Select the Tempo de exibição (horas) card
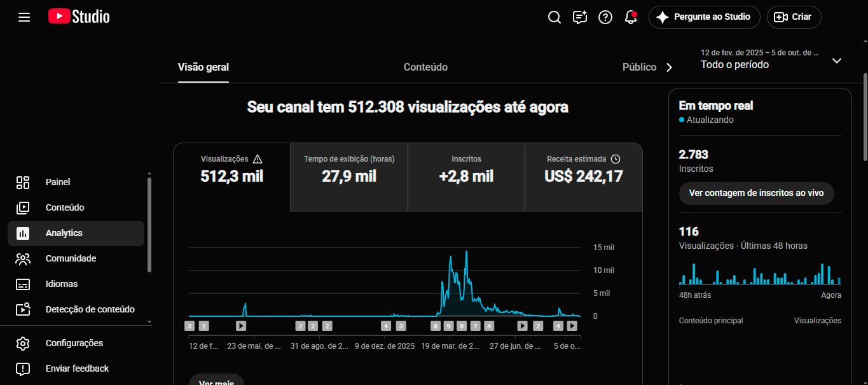The width and height of the screenshot is (868, 385). click(x=349, y=178)
